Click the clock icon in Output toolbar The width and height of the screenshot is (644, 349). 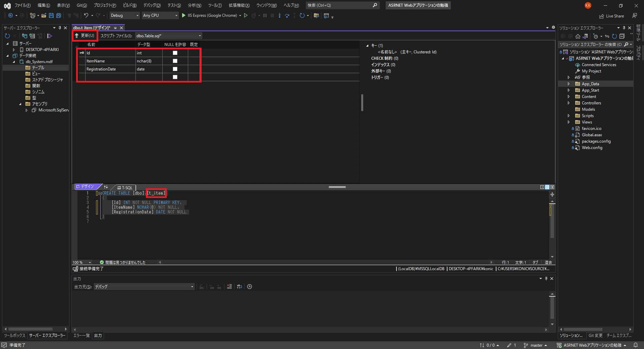[x=250, y=287]
